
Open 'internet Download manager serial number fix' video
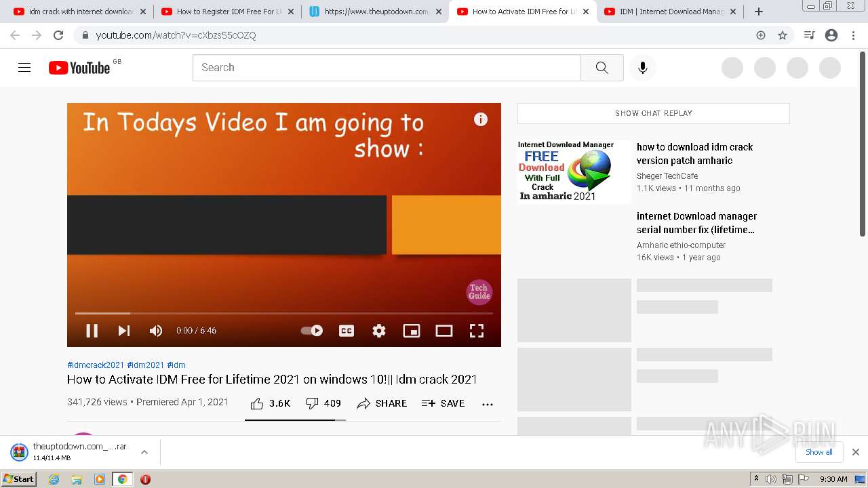(x=696, y=223)
